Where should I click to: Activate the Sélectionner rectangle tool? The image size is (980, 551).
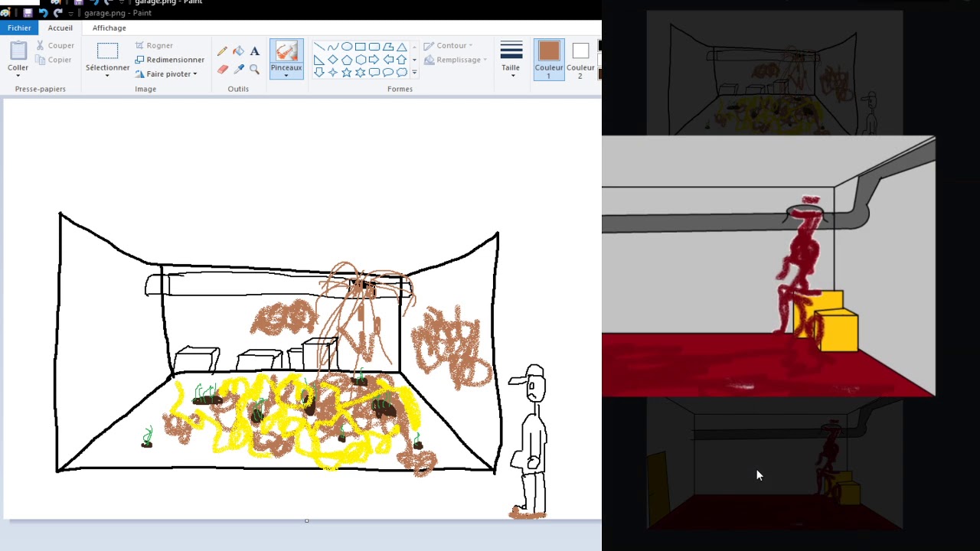(107, 51)
